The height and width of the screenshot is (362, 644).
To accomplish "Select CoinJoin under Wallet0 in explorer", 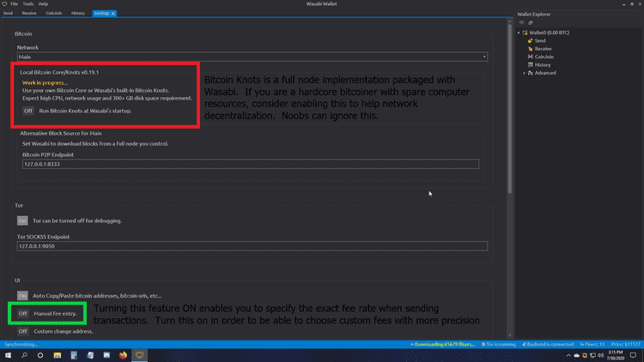I will [544, 57].
